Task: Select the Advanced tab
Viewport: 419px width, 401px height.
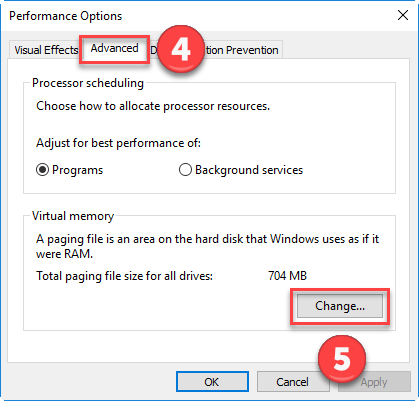Action: click(x=114, y=49)
